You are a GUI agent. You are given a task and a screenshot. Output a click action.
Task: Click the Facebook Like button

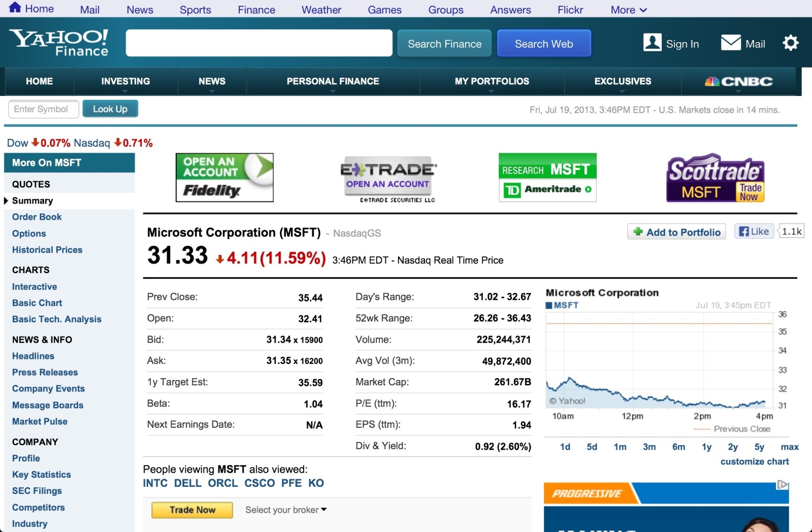[x=754, y=231]
